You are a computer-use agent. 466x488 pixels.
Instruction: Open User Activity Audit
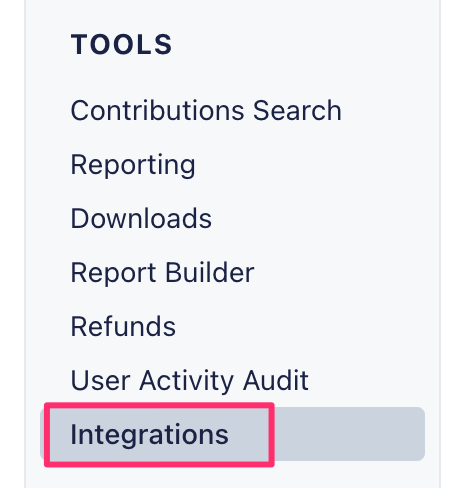pyautogui.click(x=189, y=381)
